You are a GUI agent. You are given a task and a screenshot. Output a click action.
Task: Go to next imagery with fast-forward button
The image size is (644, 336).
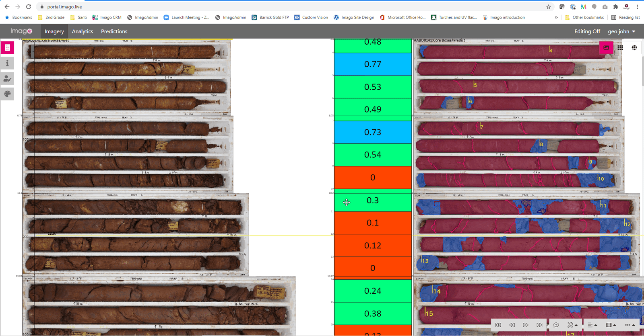[x=525, y=325]
